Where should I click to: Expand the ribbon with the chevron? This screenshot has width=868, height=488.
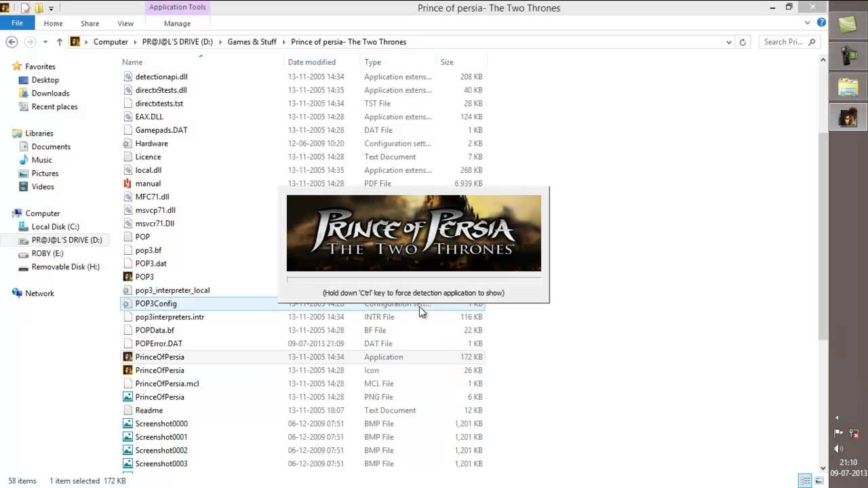pyautogui.click(x=808, y=22)
